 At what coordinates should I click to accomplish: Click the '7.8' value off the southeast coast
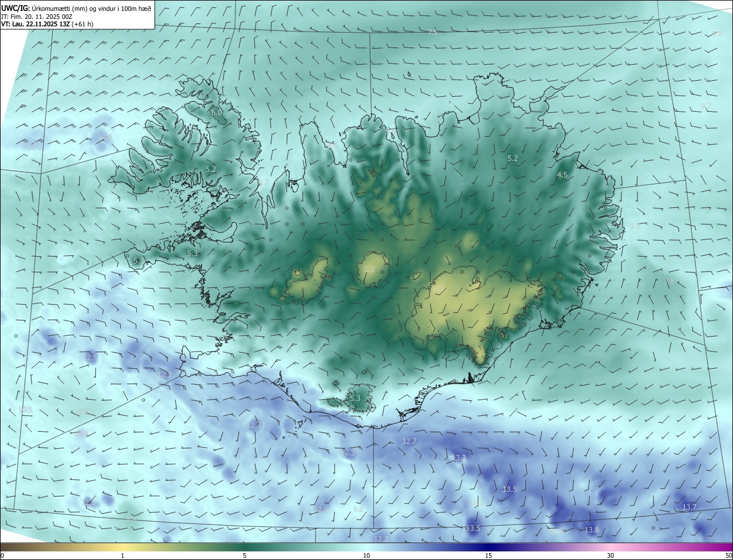tap(669, 282)
